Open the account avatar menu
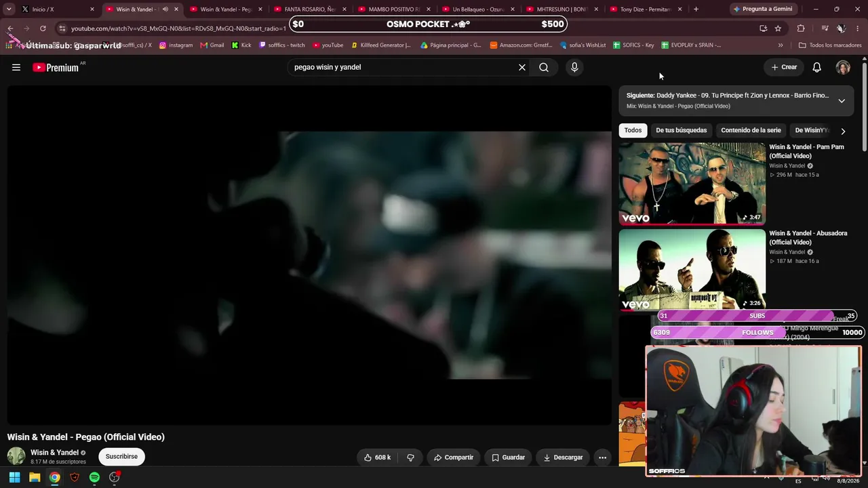868x488 pixels. [x=843, y=67]
